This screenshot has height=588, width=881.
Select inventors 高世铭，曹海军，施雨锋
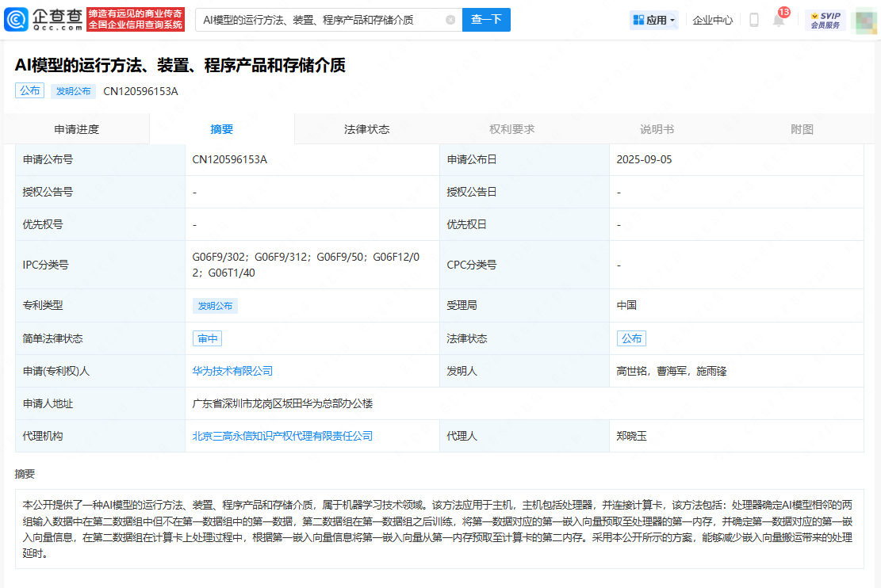point(672,371)
